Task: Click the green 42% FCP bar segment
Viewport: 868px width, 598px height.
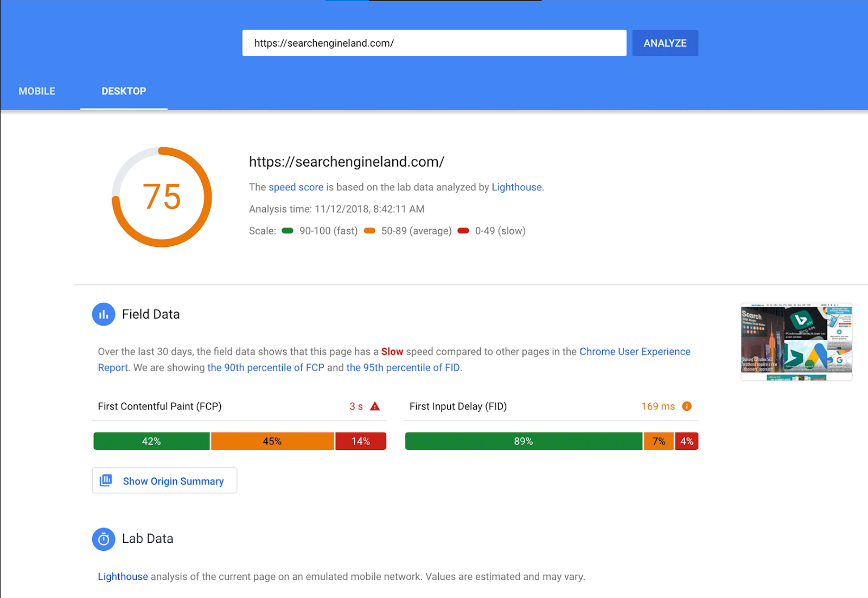Action: (151, 441)
